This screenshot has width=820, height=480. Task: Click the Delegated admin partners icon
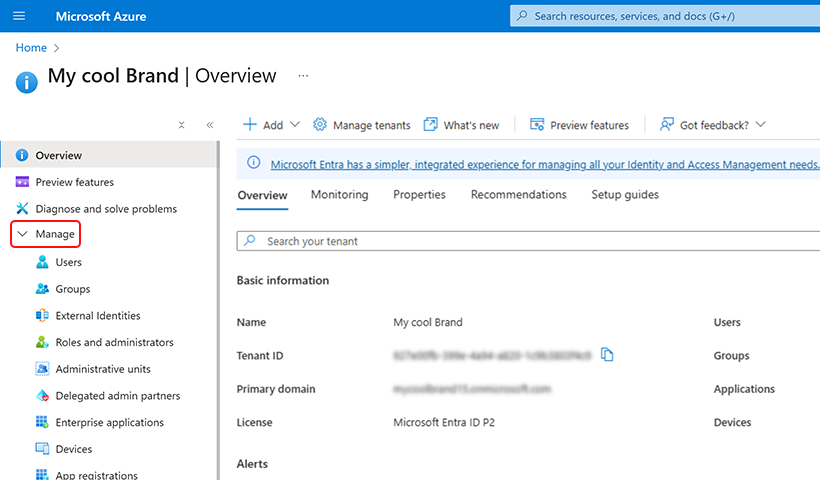pyautogui.click(x=42, y=395)
